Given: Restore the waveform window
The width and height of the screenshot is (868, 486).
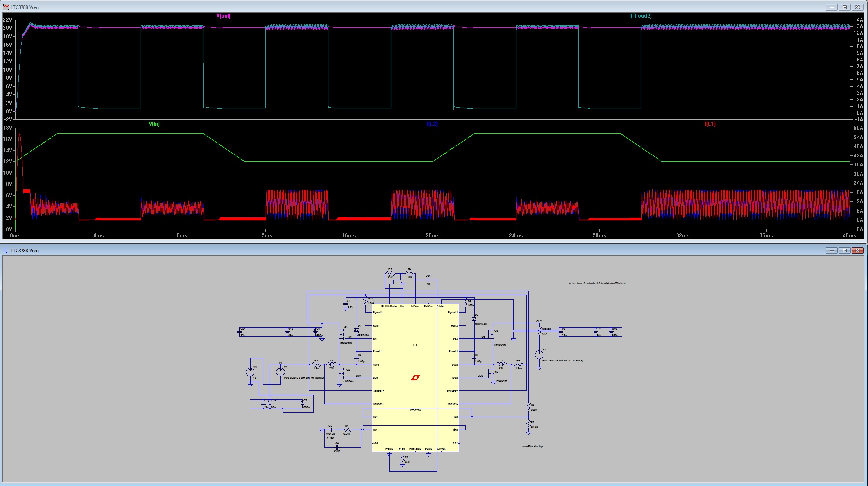Looking at the screenshot, I should click(x=845, y=7).
